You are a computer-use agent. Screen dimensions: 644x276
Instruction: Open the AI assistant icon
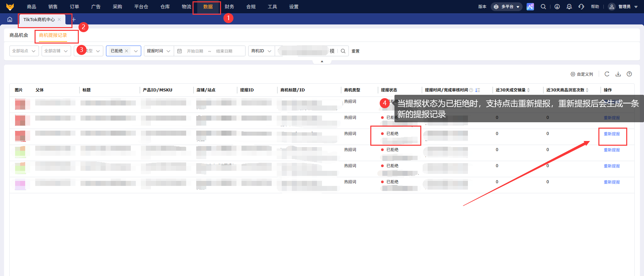pos(530,7)
